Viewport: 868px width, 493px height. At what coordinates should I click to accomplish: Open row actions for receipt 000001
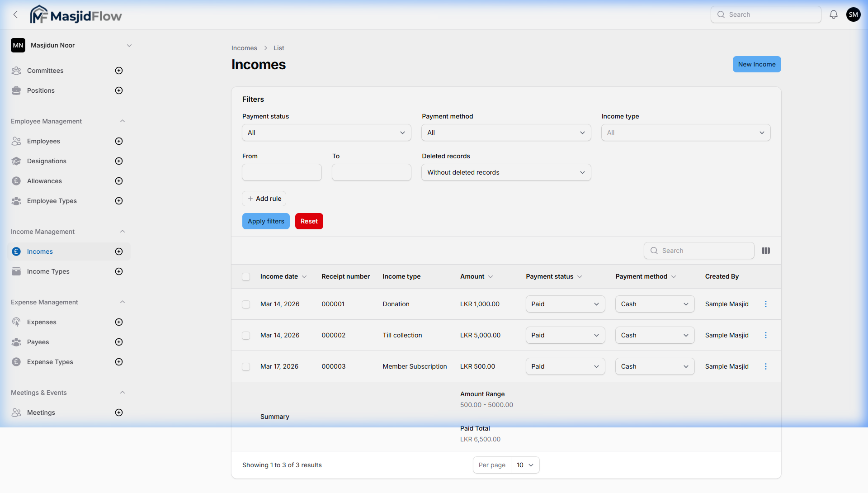(x=766, y=304)
